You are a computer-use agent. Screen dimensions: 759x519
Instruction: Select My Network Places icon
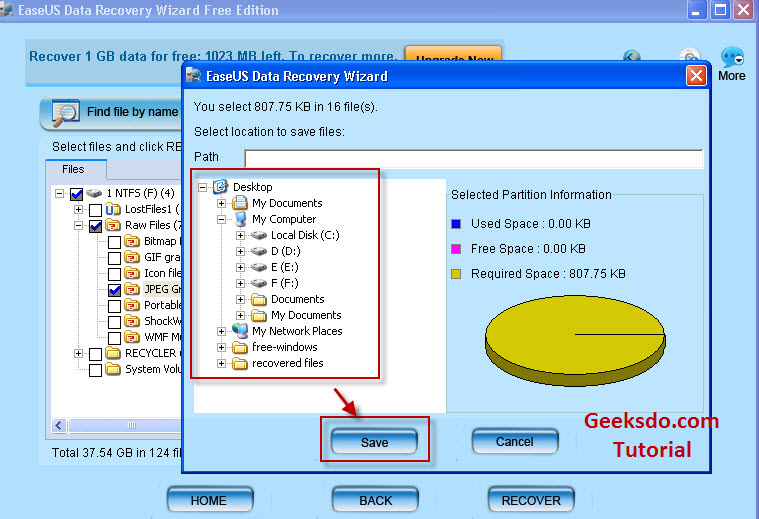[x=240, y=331]
